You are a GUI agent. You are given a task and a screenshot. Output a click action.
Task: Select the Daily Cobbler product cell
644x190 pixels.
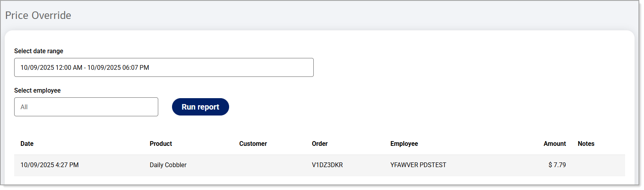(x=168, y=165)
